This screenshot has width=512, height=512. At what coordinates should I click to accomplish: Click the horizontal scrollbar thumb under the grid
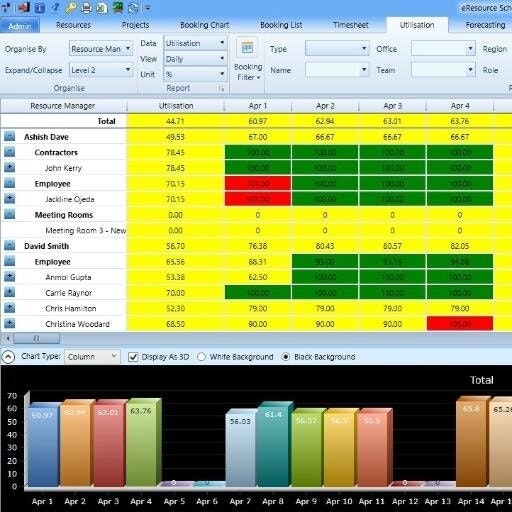coord(37,339)
